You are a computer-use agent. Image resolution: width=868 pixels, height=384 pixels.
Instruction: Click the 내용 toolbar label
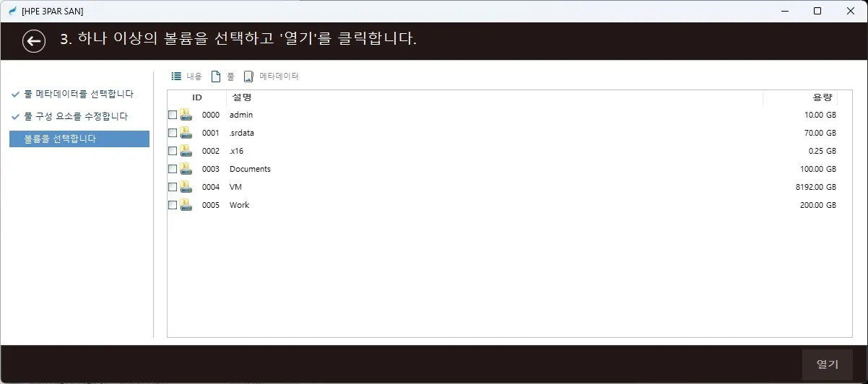coord(194,76)
